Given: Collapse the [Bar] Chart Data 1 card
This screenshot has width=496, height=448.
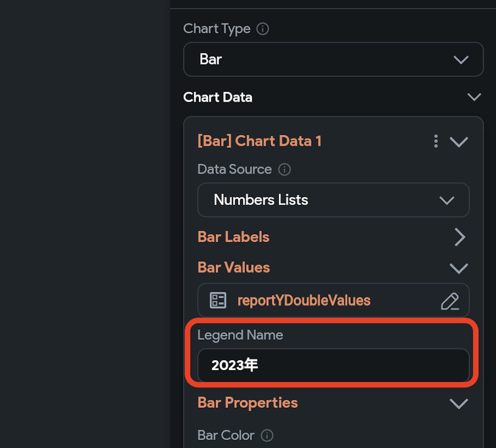Looking at the screenshot, I should (459, 141).
